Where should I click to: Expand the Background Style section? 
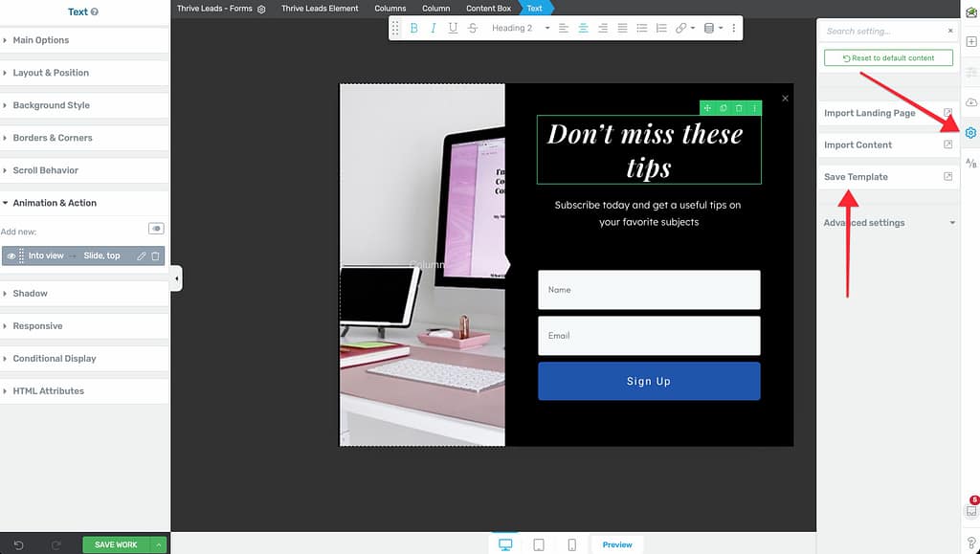click(x=52, y=105)
